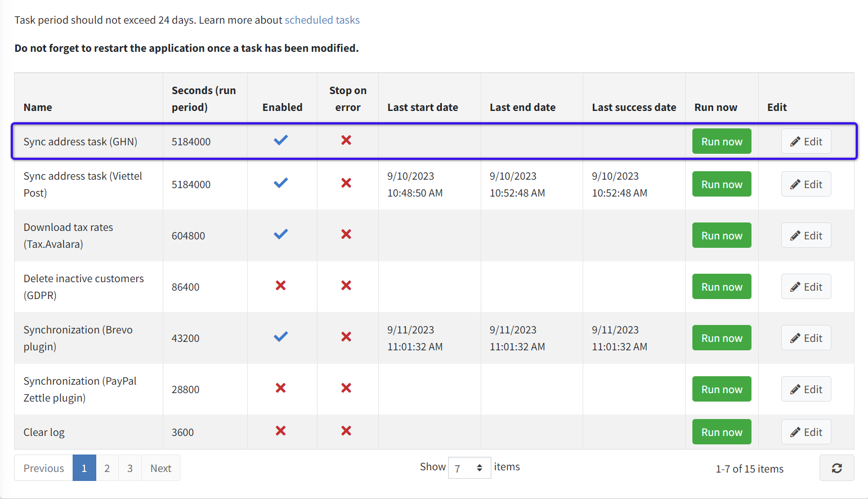
Task: Click enabled checkmark for Viettel Post task
Action: [281, 183]
